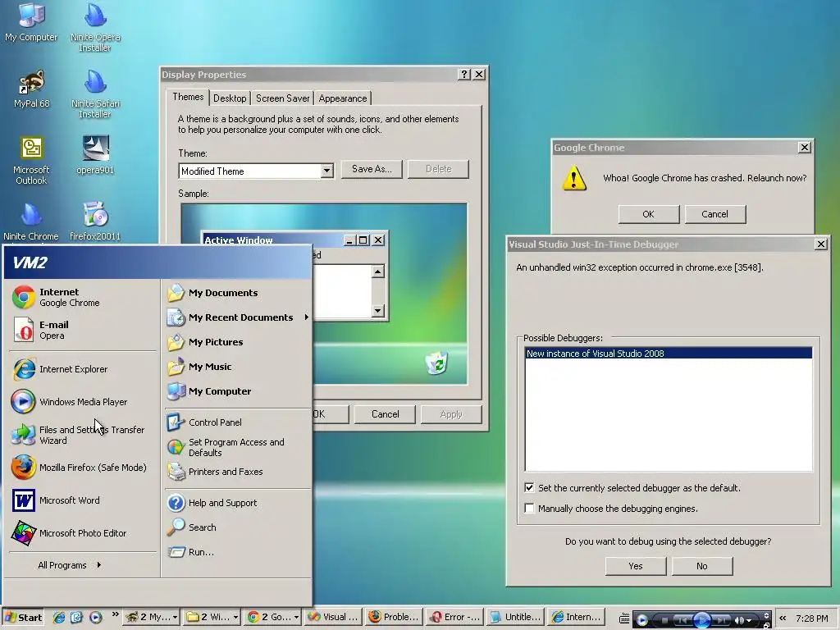Switch to Desktop tab in Display Properties
This screenshot has width=840, height=630.
pos(230,98)
